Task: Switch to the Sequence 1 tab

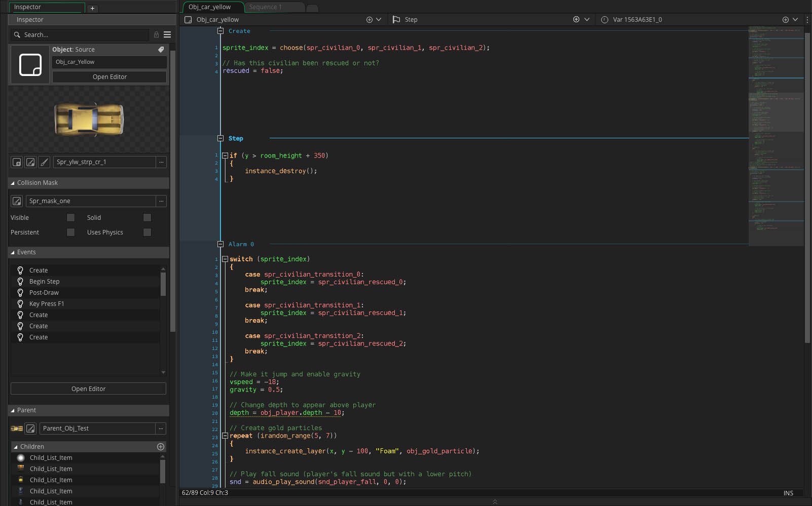Action: [266, 7]
